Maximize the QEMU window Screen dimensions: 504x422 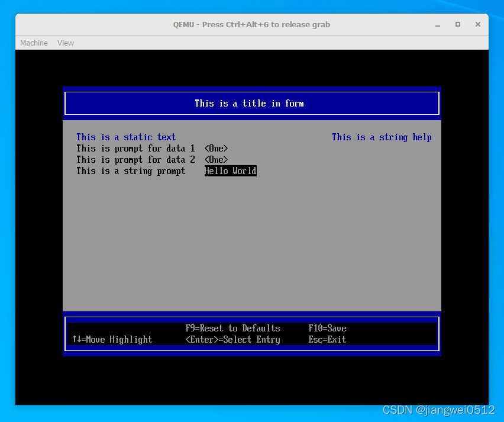pyautogui.click(x=457, y=24)
